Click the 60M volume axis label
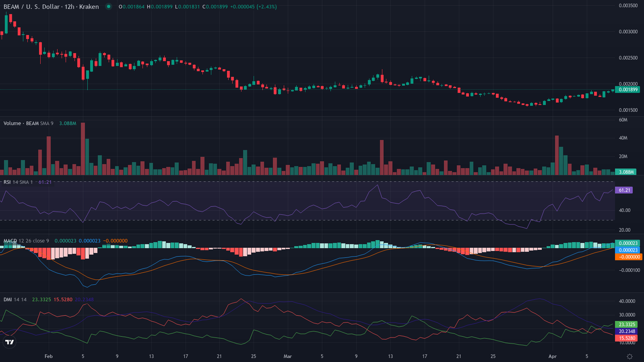This screenshot has width=644, height=362. click(x=623, y=120)
